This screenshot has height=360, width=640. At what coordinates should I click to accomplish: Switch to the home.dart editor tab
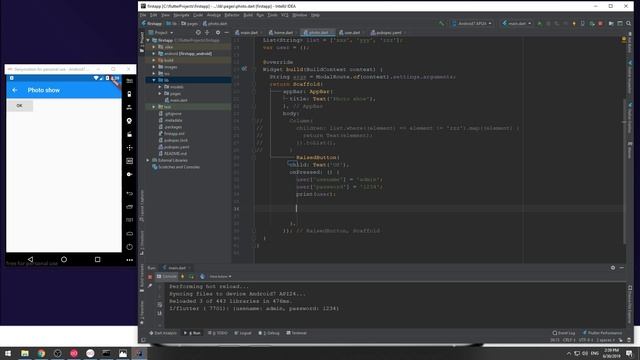tap(283, 33)
